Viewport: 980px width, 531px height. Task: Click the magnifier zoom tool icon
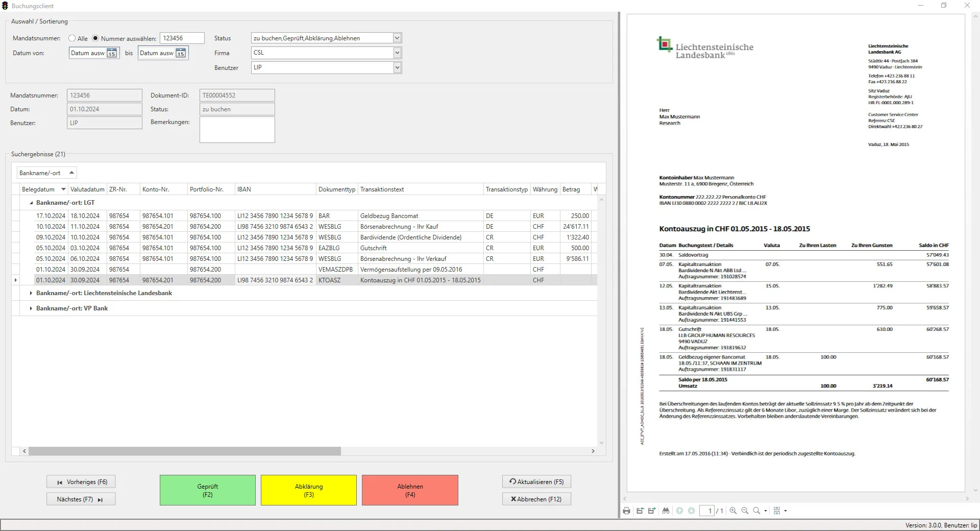(x=756, y=511)
